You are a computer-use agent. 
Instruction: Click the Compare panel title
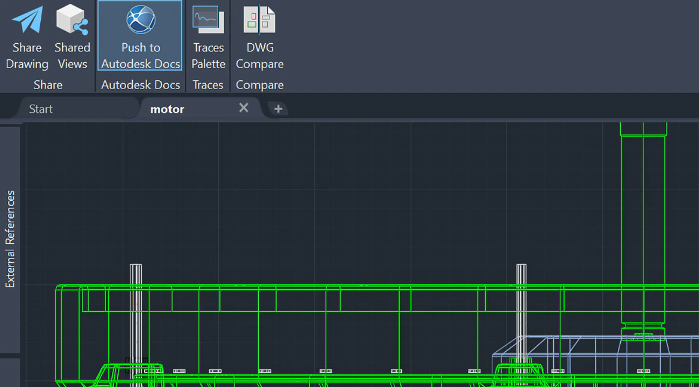259,85
